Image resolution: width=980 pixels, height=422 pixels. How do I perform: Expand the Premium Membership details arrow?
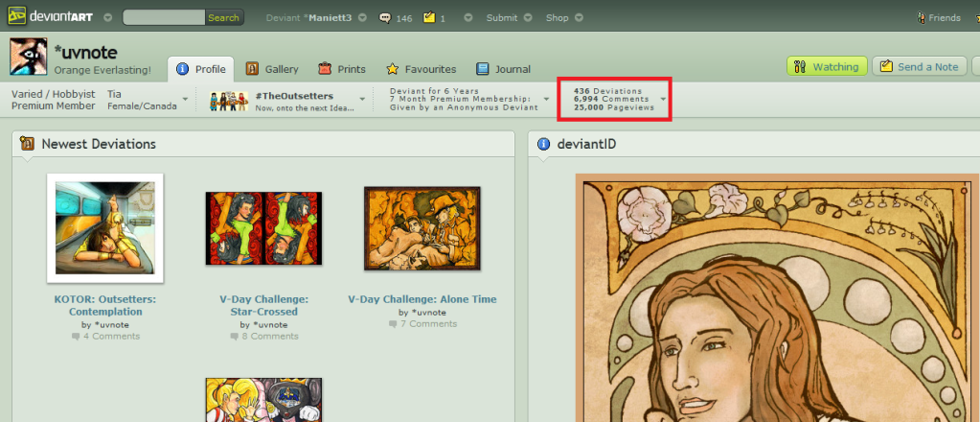coord(546,99)
